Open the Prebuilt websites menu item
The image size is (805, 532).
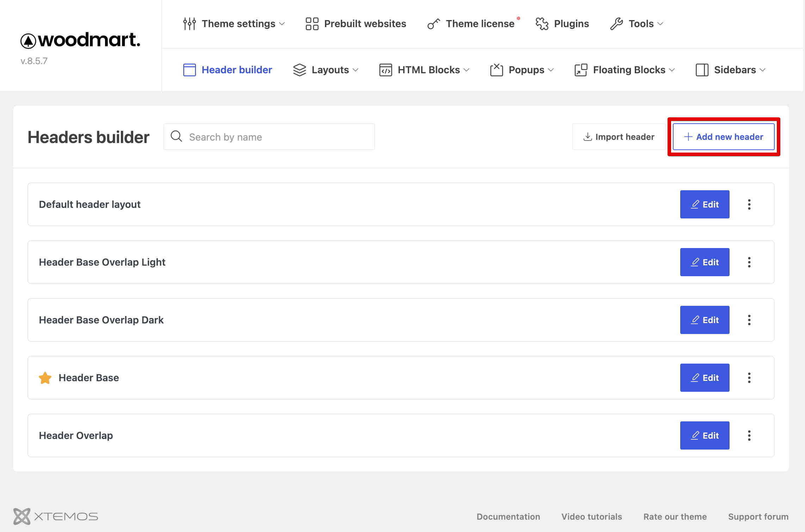click(x=356, y=24)
